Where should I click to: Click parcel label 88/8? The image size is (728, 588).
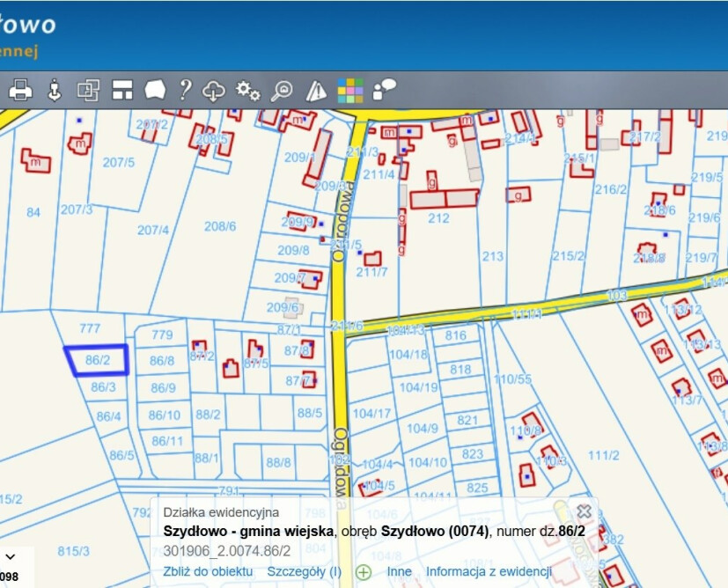[x=278, y=462]
